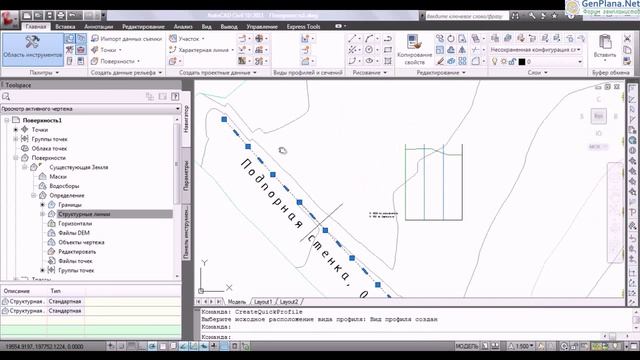
Task: Click the Toolspace help question-mark icon
Action: tap(175, 97)
